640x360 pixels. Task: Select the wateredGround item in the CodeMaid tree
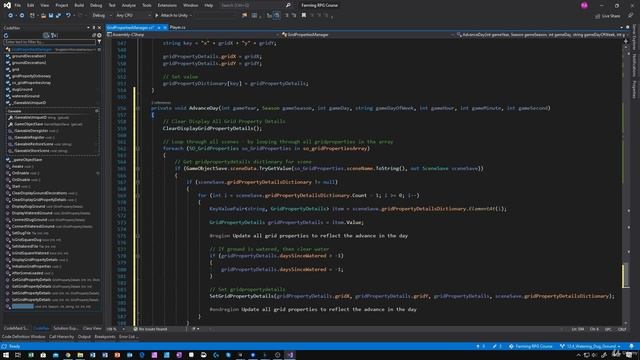click(x=25, y=96)
